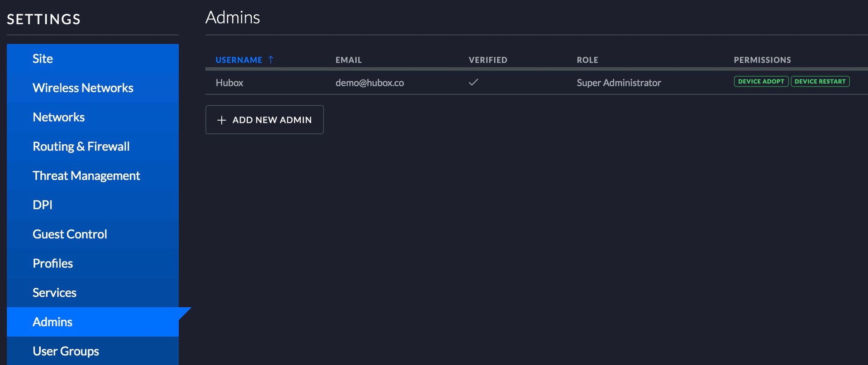Image resolution: width=868 pixels, height=365 pixels.
Task: Sort table by Email column header
Action: point(349,60)
